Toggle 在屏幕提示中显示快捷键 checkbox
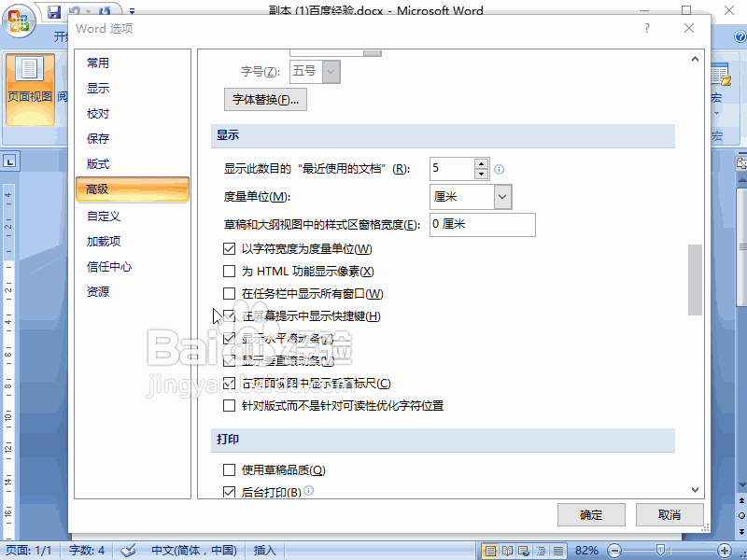This screenshot has width=747, height=560. click(x=229, y=315)
